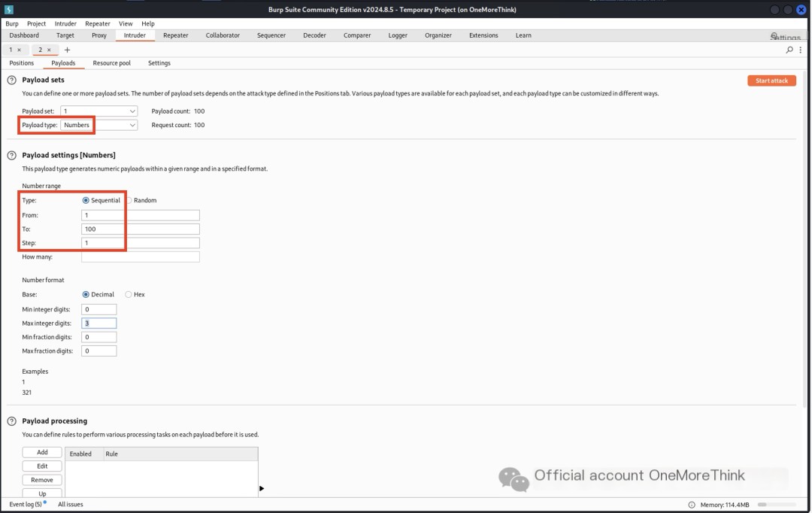
Task: Switch to the Repeater tool tab
Action: 175,35
